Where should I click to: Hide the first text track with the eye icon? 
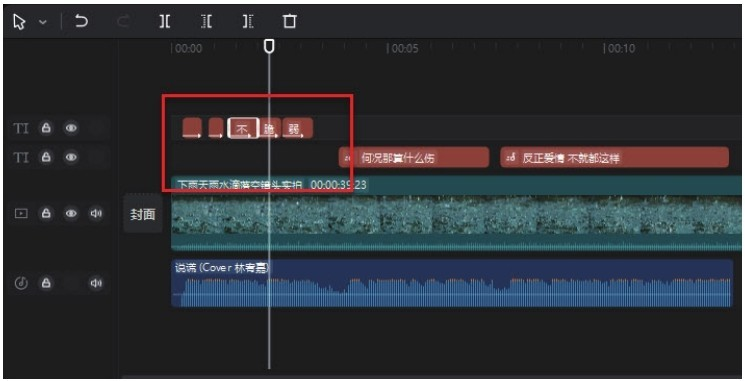point(71,128)
